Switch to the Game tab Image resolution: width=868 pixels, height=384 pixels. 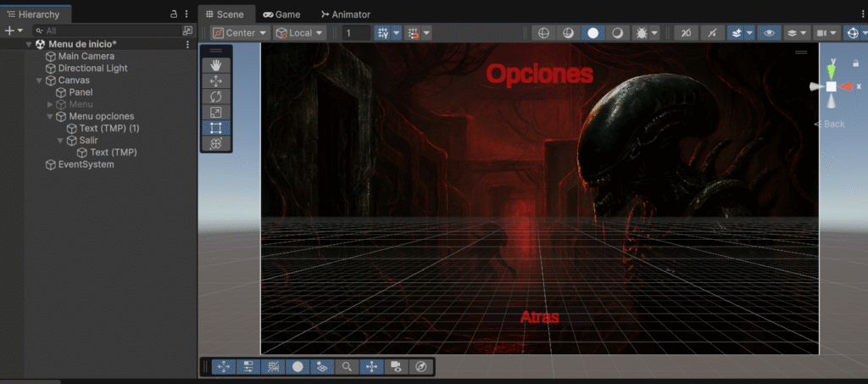tap(281, 14)
